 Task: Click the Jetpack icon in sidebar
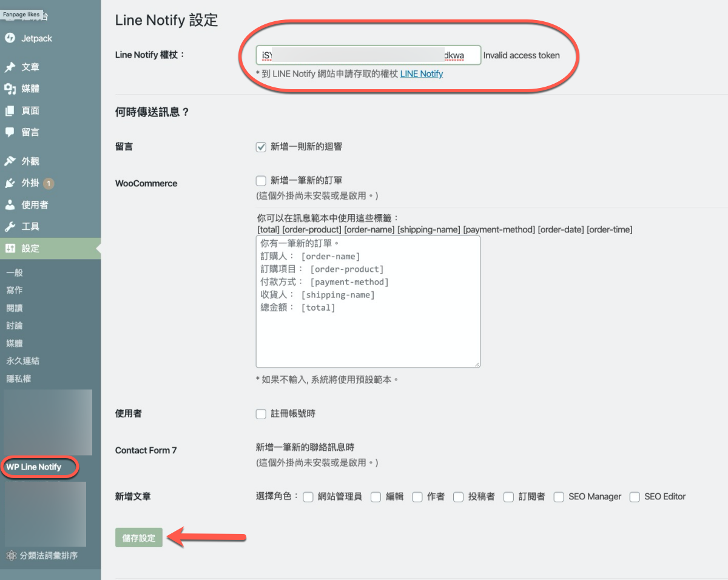pyautogui.click(x=10, y=38)
